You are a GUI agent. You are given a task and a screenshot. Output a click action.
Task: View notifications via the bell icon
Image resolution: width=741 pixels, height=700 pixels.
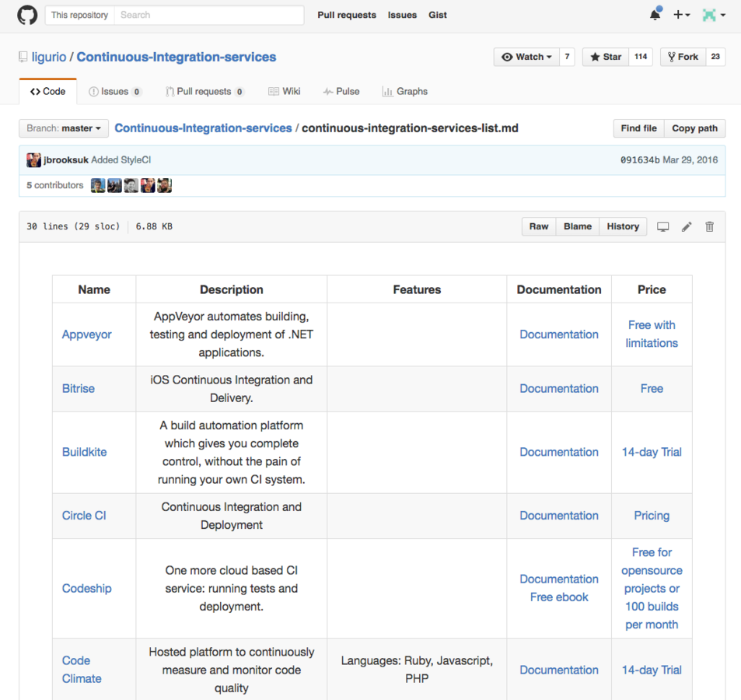click(x=655, y=15)
